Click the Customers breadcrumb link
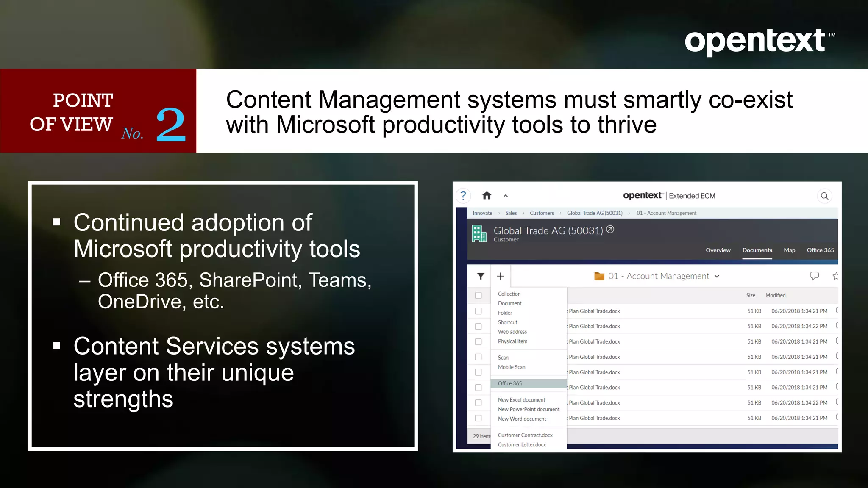Viewport: 868px width, 488px height. pyautogui.click(x=542, y=213)
